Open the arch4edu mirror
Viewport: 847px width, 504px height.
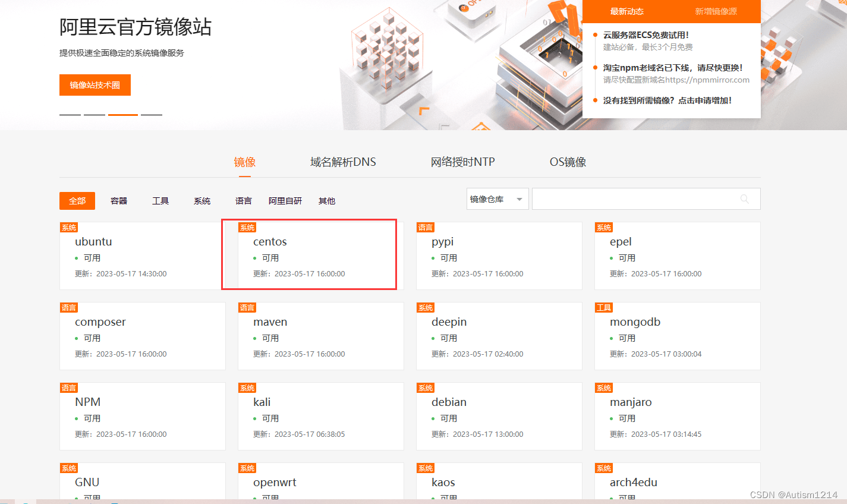coord(633,483)
